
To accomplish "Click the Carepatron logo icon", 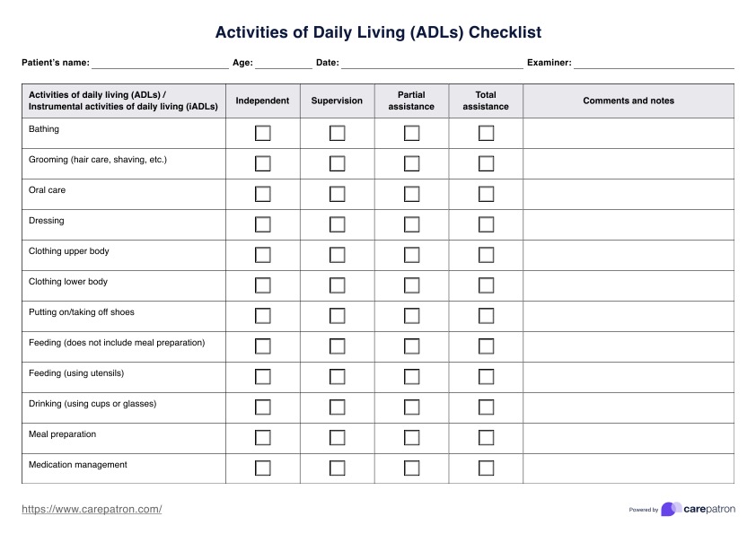I will pos(671,509).
